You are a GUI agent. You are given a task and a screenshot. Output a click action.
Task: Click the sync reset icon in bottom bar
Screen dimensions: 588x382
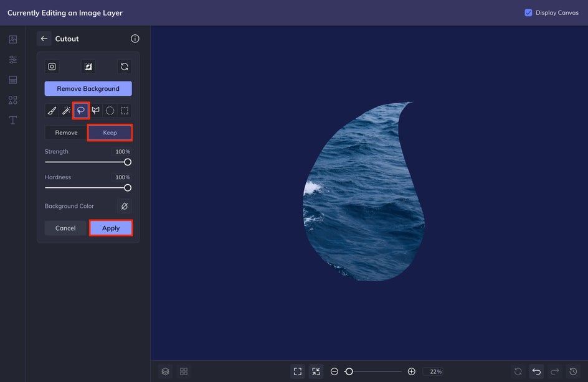518,371
